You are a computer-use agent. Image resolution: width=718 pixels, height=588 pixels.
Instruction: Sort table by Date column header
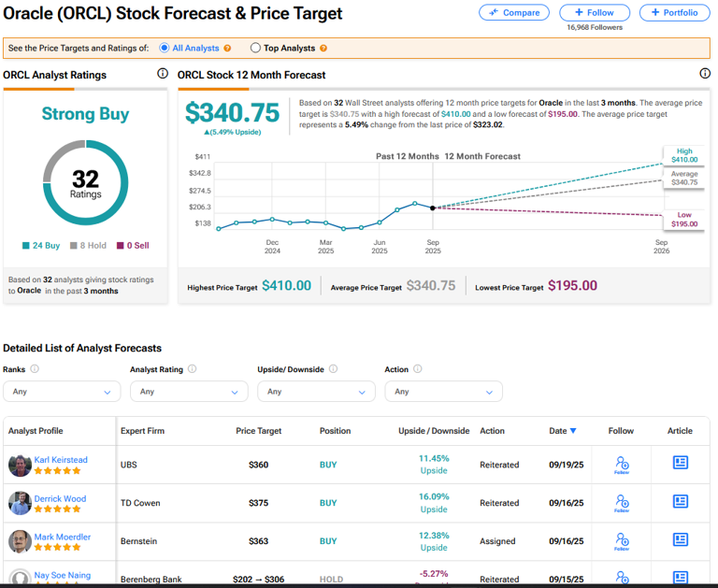pos(562,431)
